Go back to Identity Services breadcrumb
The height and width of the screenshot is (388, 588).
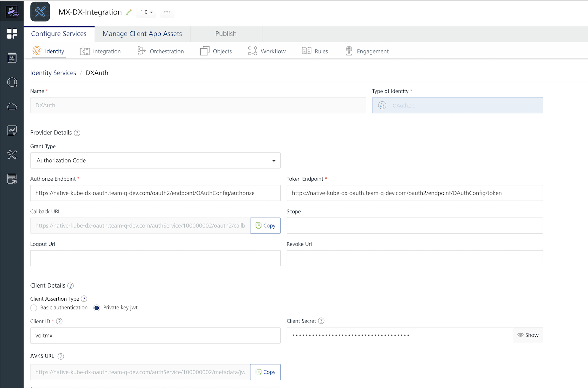coord(53,73)
